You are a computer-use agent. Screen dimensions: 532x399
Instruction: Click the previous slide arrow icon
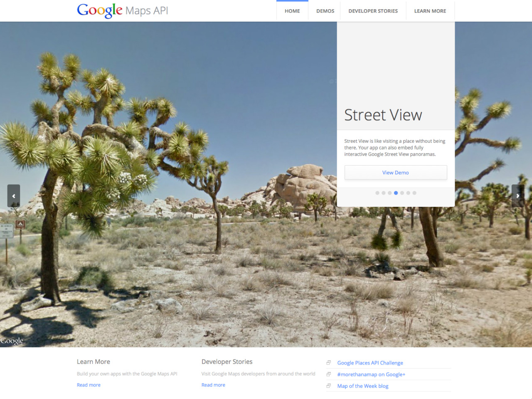pos(14,196)
